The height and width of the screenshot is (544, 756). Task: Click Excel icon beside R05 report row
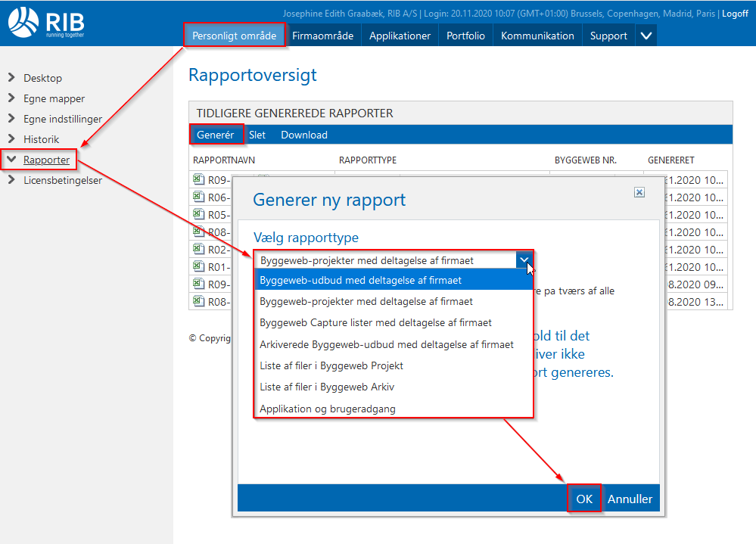pyautogui.click(x=198, y=214)
